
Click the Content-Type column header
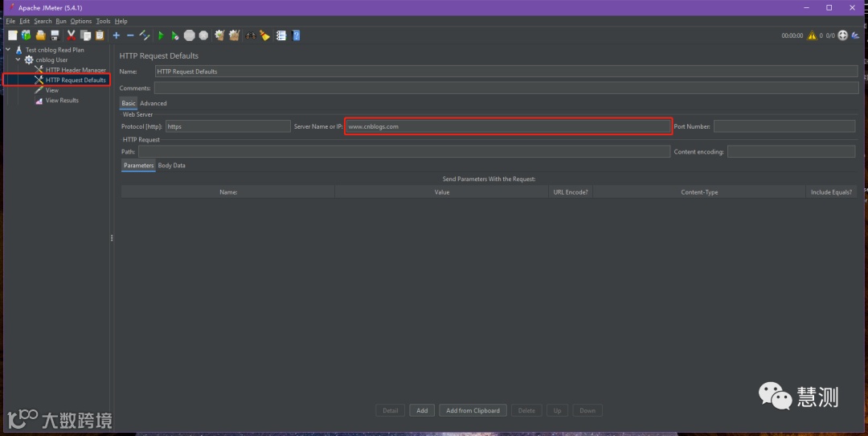pos(699,192)
